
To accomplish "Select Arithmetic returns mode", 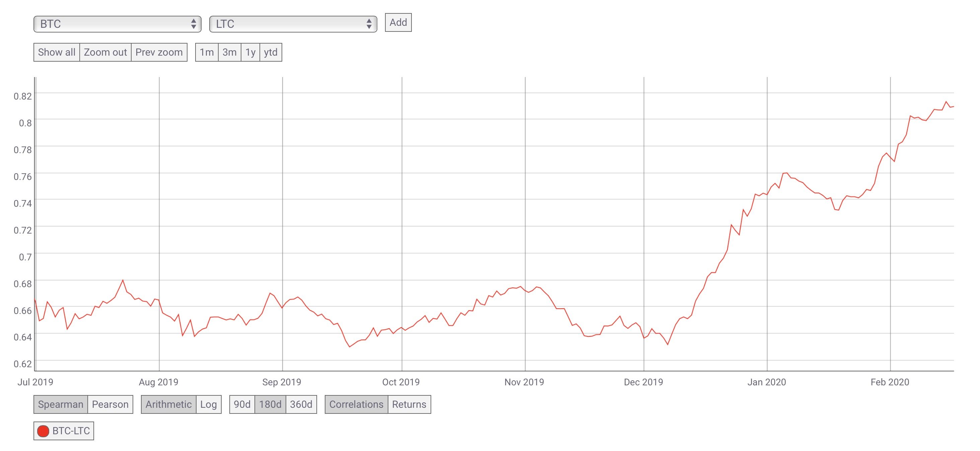I will (x=168, y=404).
